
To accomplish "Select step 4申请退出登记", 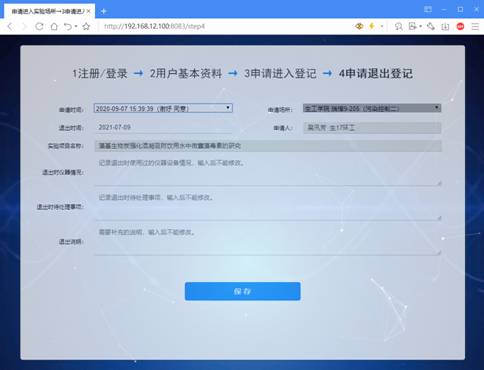I will [376, 73].
